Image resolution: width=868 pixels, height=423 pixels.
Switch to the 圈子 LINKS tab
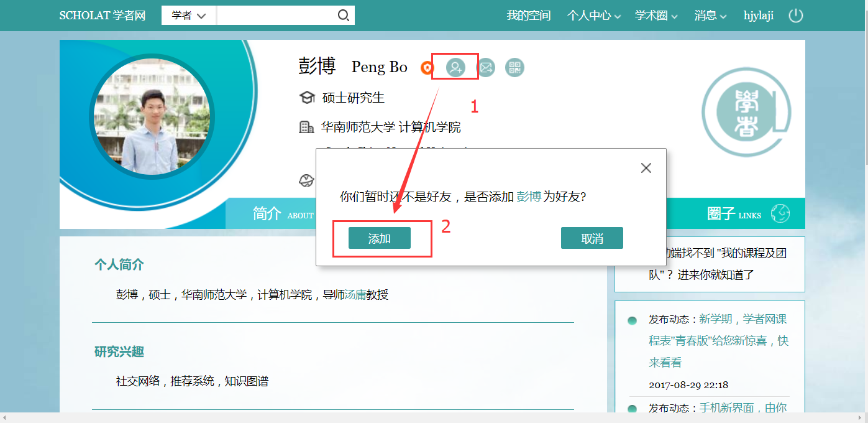[733, 214]
